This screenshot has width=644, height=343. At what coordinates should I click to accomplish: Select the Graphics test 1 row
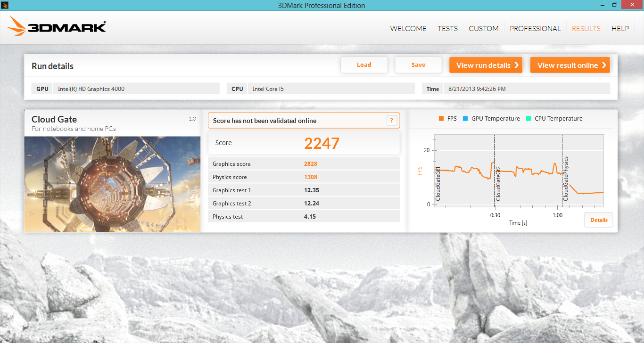coord(304,190)
